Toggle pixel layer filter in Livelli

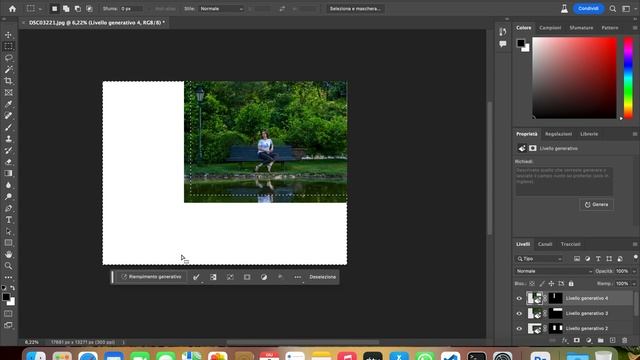(577, 259)
